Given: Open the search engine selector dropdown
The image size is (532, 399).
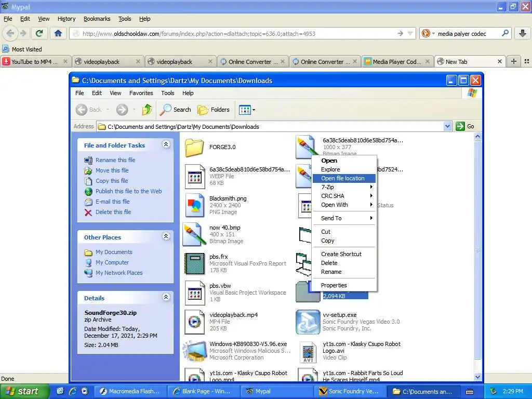Looking at the screenshot, I should [x=428, y=33].
